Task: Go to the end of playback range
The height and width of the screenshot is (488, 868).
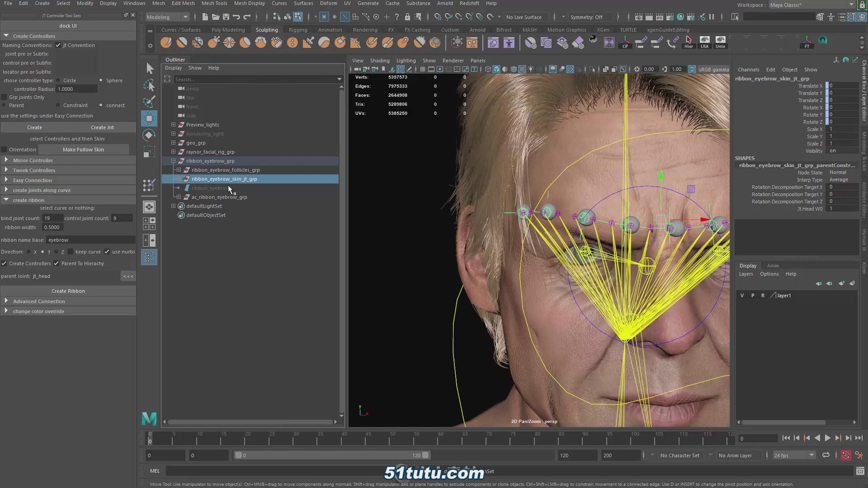Action: click(859, 438)
